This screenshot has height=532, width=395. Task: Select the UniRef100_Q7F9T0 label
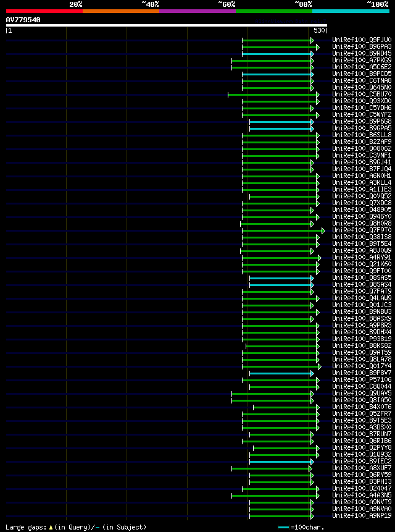click(362, 230)
